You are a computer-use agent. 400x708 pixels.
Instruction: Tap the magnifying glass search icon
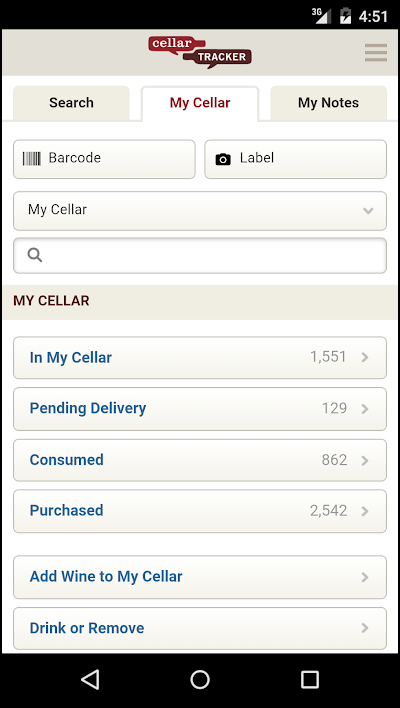click(x=35, y=255)
